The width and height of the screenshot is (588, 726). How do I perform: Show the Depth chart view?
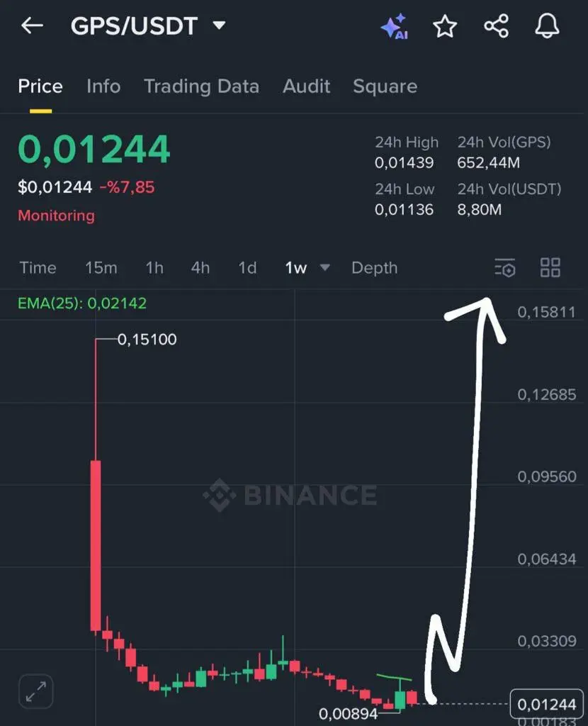pyautogui.click(x=374, y=267)
